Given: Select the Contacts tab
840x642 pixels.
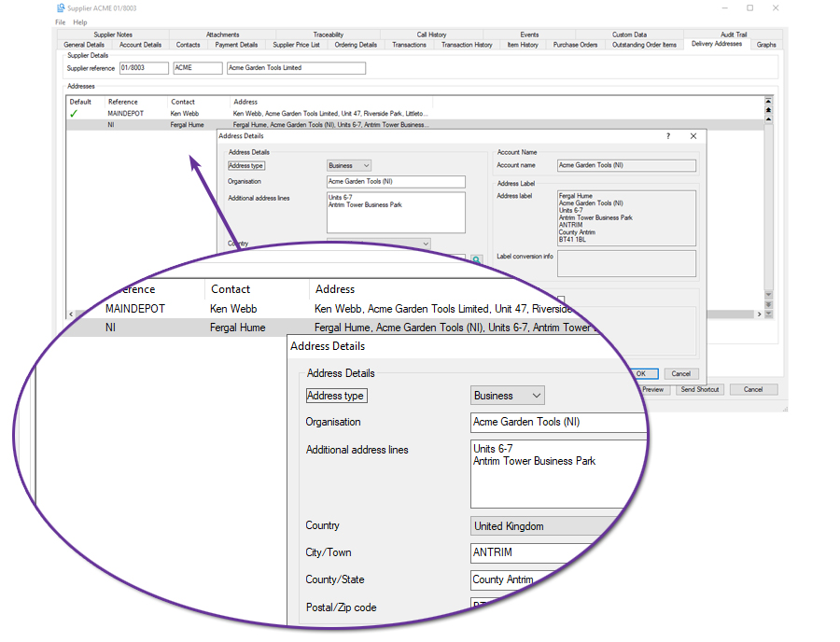Looking at the screenshot, I should (188, 45).
